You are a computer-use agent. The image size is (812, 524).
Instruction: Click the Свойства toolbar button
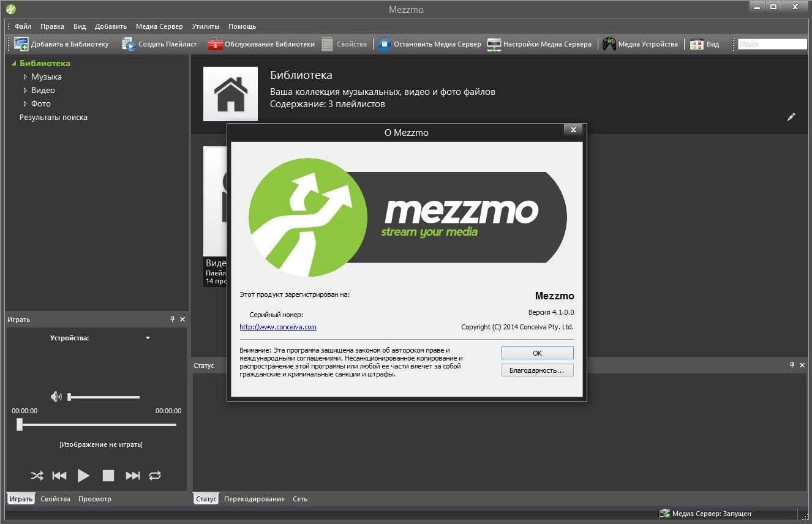pyautogui.click(x=344, y=44)
